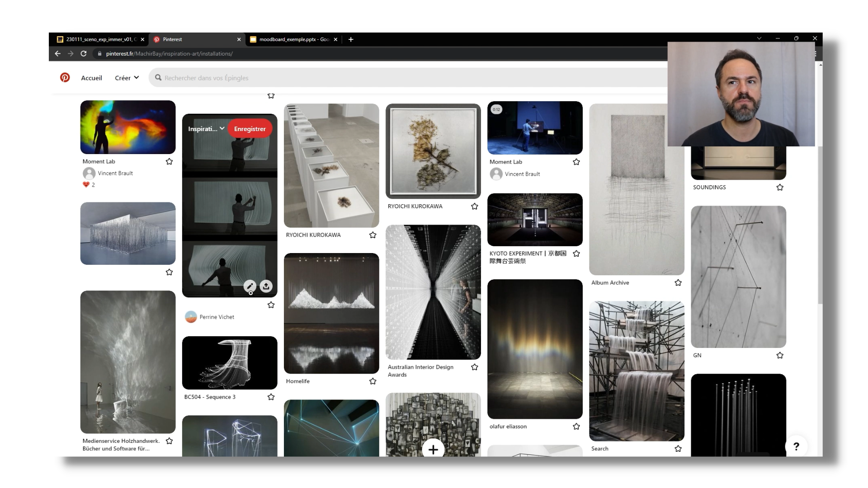Click the Enregistrer save button
The width and height of the screenshot is (868, 488).
coord(250,129)
